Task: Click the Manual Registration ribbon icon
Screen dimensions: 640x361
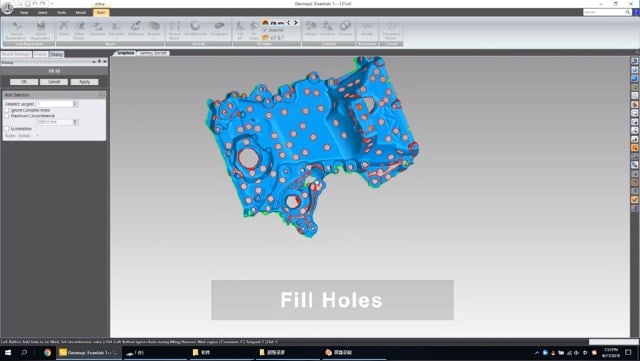Action: 16,30
